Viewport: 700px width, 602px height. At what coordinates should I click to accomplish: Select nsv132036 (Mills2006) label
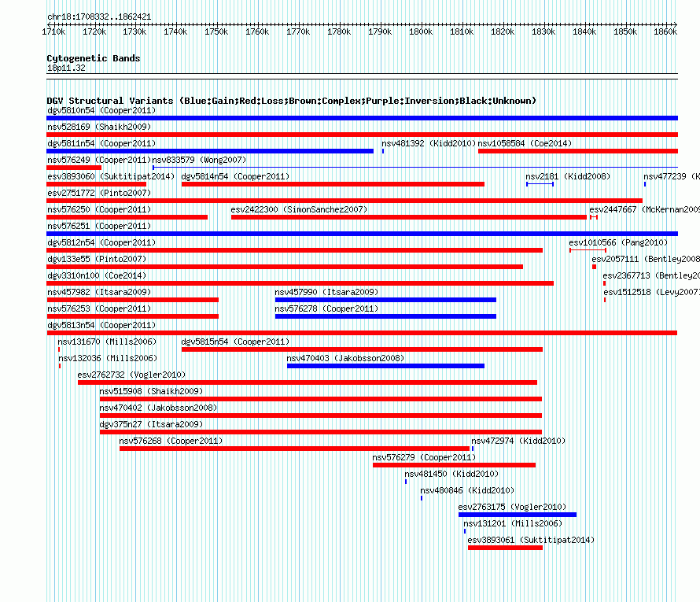108,358
